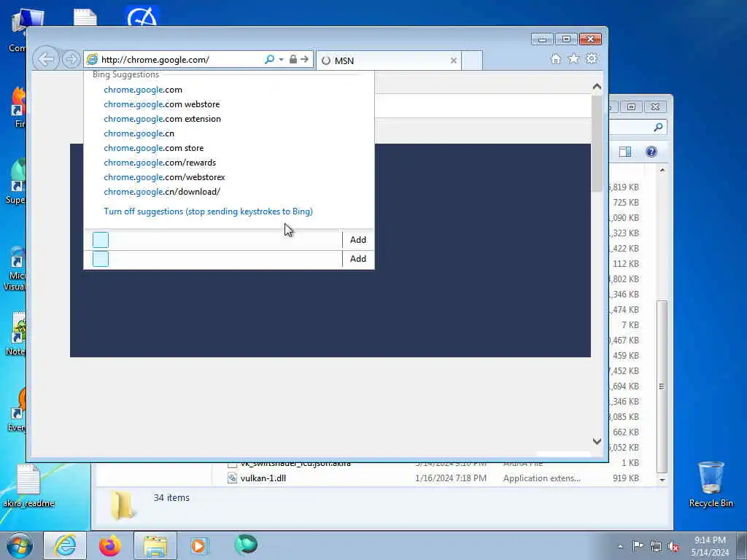Open the Windows Start button
The width and height of the screenshot is (747, 560).
coord(20,545)
